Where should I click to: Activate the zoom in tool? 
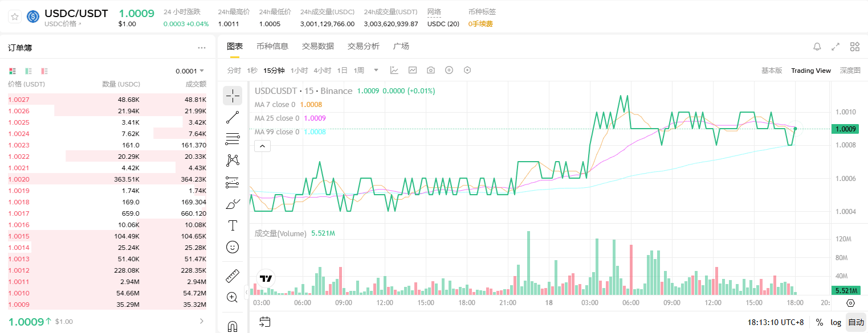click(233, 297)
